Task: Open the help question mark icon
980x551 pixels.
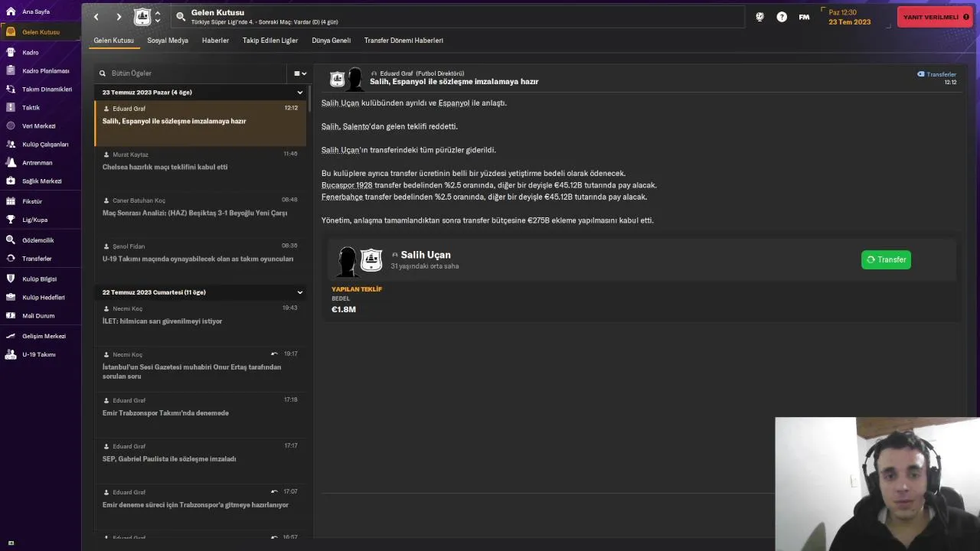Action: (782, 17)
